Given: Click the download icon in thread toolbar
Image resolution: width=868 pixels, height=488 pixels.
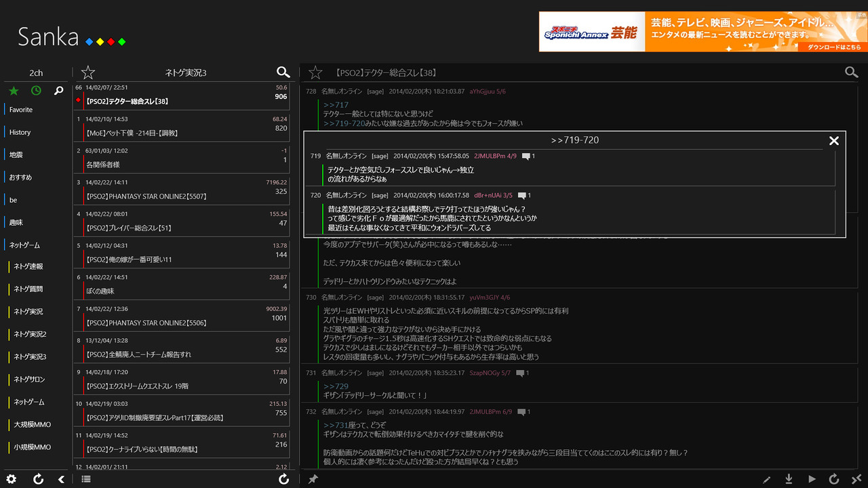Looking at the screenshot, I should tap(788, 479).
